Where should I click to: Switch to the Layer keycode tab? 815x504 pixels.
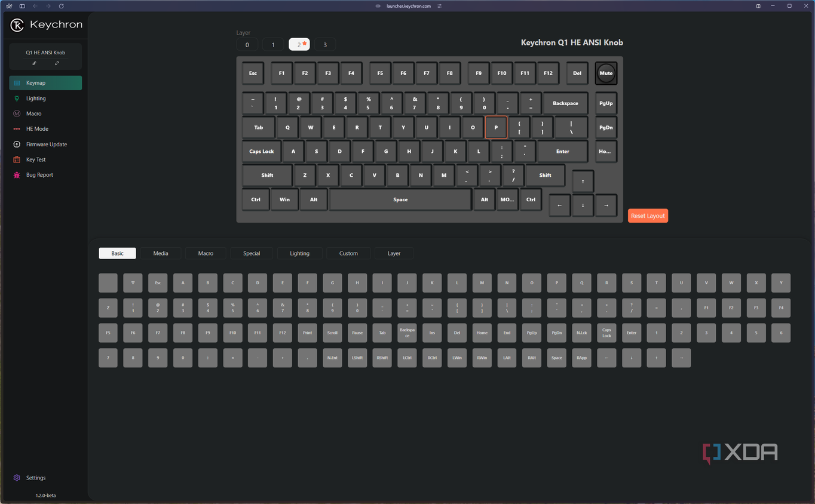pos(394,253)
